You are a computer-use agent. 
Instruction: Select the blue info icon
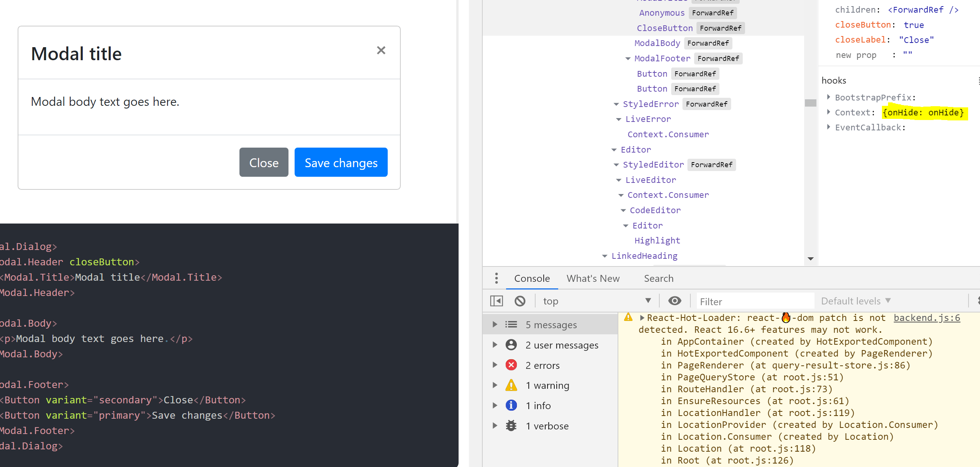511,405
